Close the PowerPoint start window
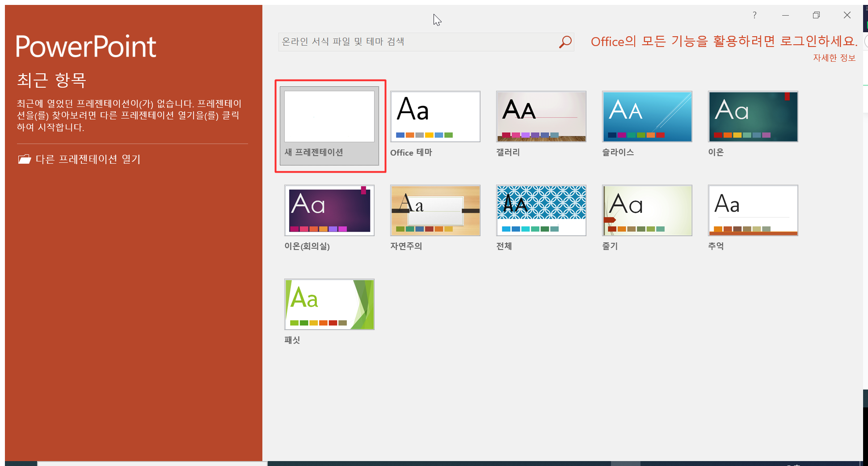Image resolution: width=868 pixels, height=466 pixels. point(847,15)
